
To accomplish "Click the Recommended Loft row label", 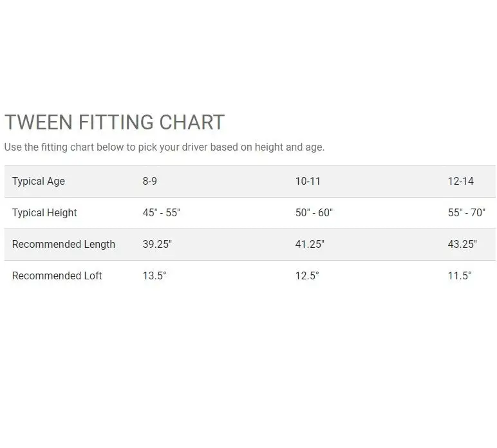I will (57, 275).
